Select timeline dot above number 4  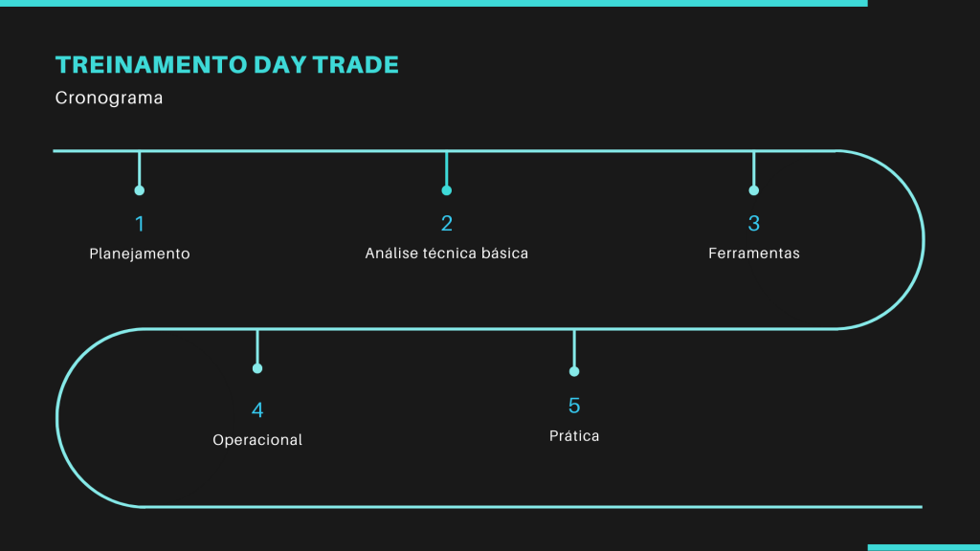point(256,368)
